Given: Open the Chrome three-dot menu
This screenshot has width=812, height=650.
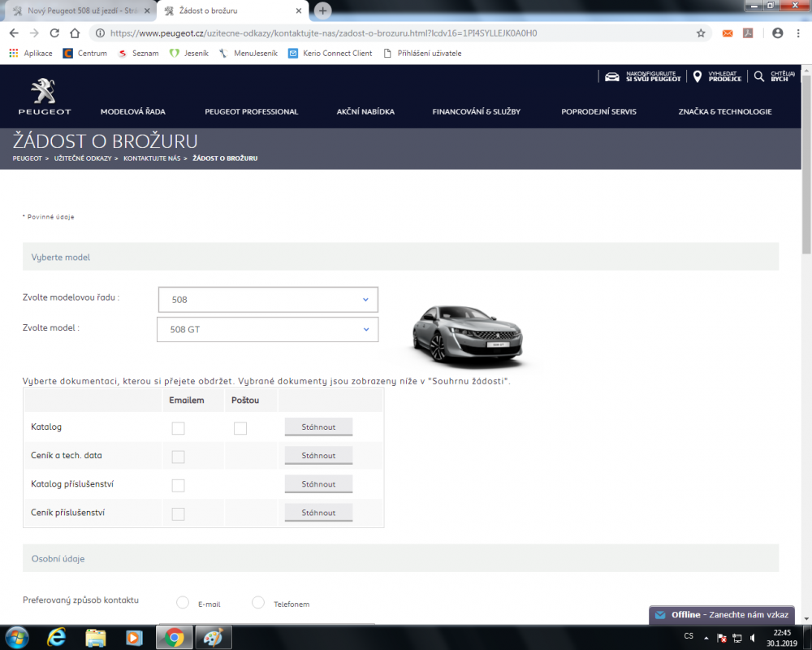Looking at the screenshot, I should pyautogui.click(x=798, y=33).
